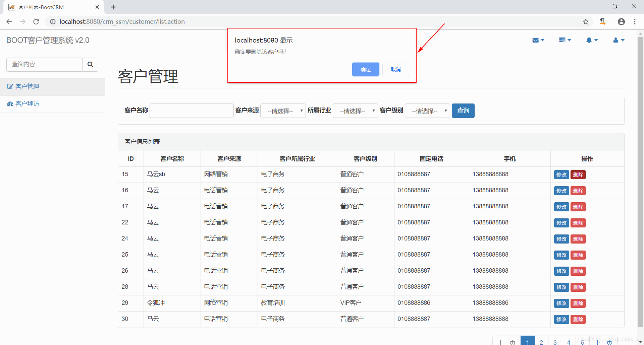This screenshot has height=345, width=644.
Task: Click the 客户所属行业 column header
Action: [x=297, y=159]
